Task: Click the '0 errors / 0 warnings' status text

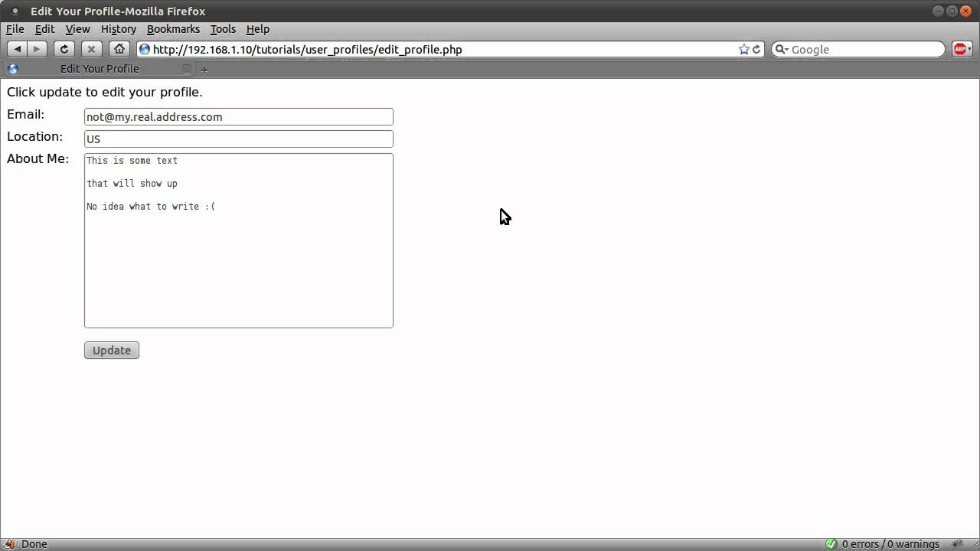Action: [x=890, y=544]
